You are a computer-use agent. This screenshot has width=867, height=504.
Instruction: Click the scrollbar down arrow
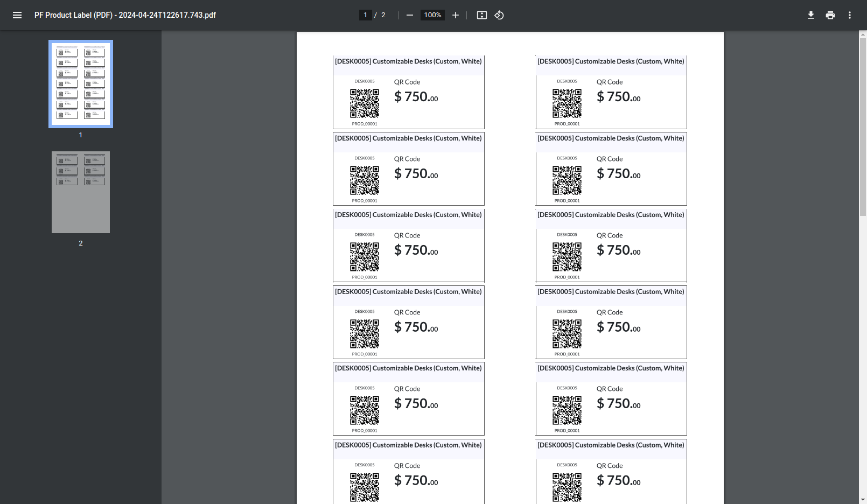click(x=863, y=499)
